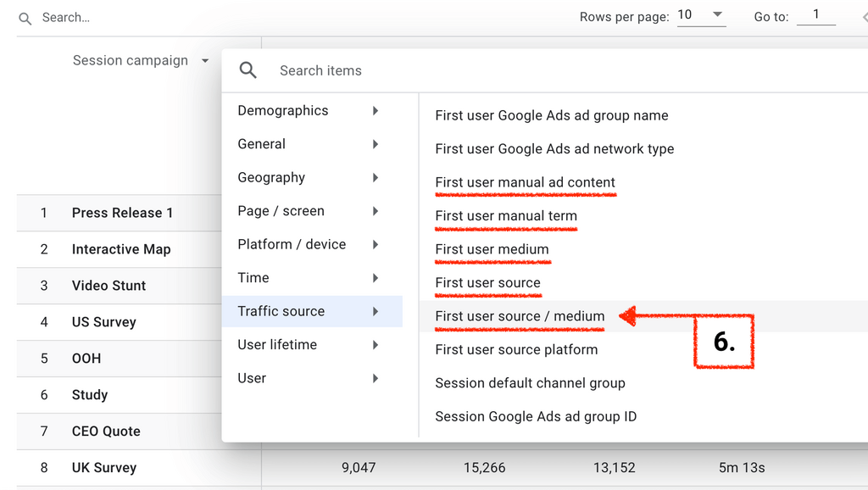Select First user medium dimension

click(492, 249)
